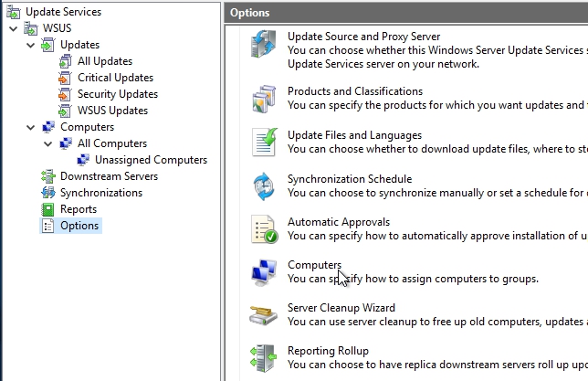Click the Server Cleanup Wizard icon
Image resolution: width=588 pixels, height=381 pixels.
click(x=264, y=315)
